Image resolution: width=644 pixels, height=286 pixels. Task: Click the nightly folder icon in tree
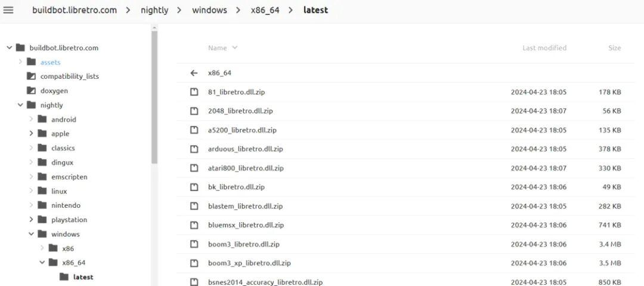31,105
